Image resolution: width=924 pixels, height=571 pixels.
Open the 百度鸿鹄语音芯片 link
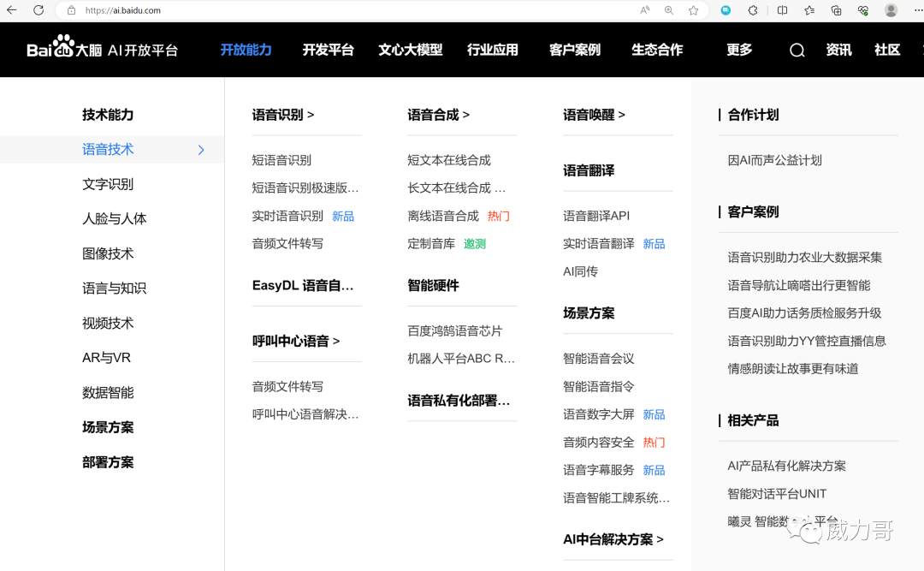click(455, 331)
